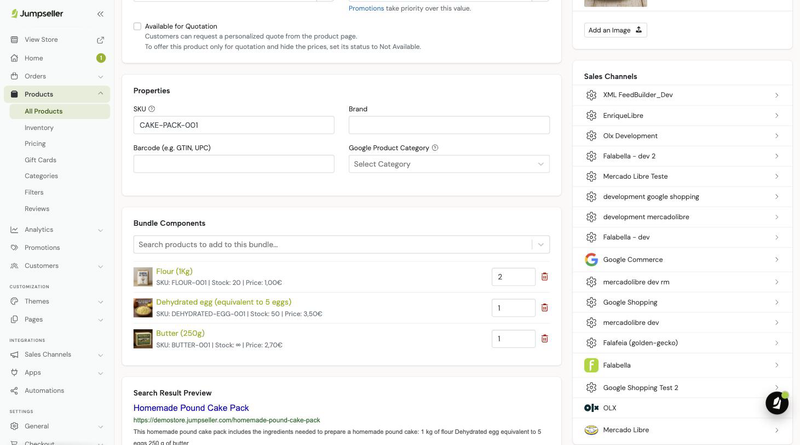Click the green Falabella logo icon
Viewport: 800px width, 445px height.
pos(591,365)
